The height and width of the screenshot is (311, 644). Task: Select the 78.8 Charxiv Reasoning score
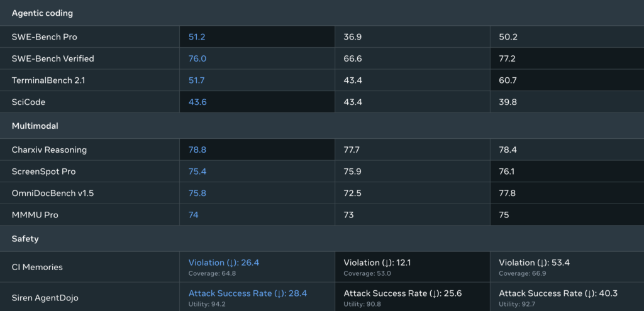[197, 150]
